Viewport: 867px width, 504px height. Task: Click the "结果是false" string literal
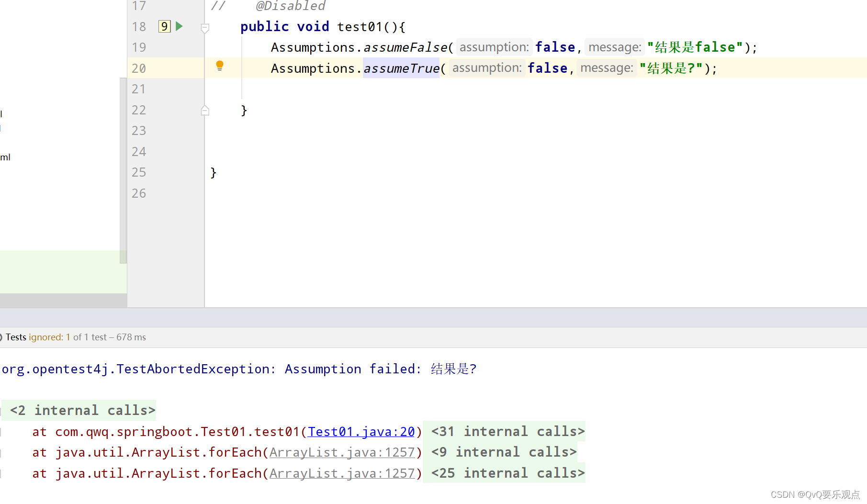[x=695, y=47]
